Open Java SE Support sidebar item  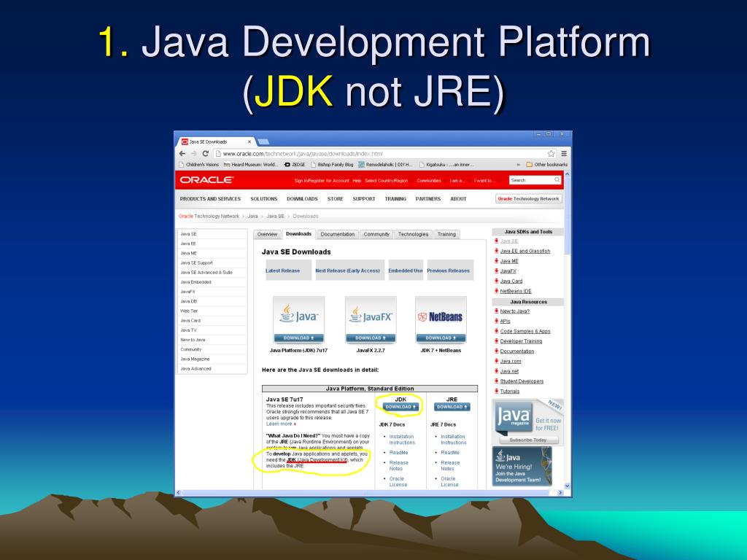pyautogui.click(x=212, y=262)
